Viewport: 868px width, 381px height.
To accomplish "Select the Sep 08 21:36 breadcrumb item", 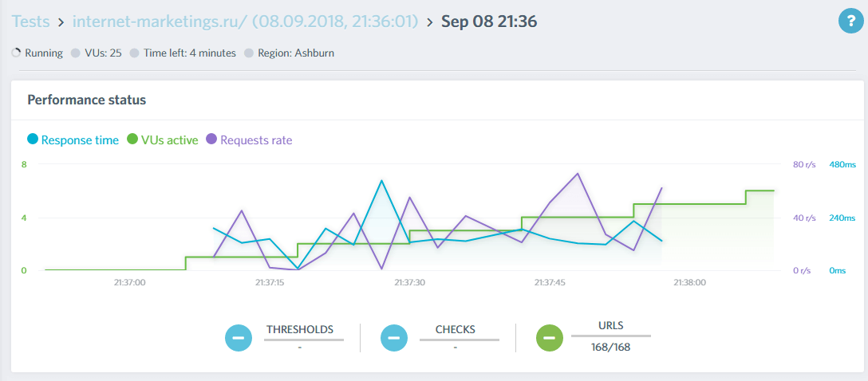I will click(x=488, y=22).
